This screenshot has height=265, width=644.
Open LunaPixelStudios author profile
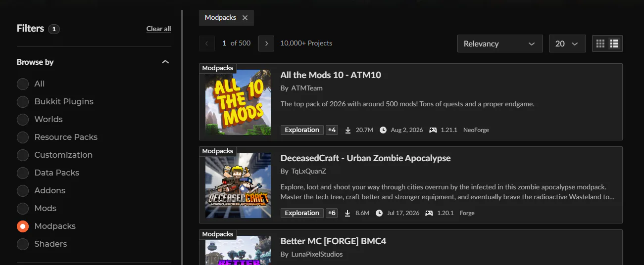pos(317,254)
